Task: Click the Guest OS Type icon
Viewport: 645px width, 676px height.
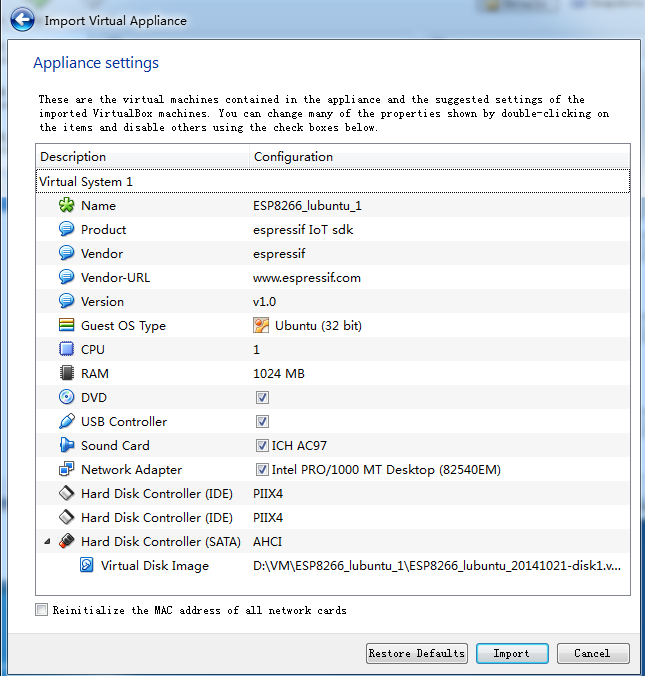Action: 67,325
